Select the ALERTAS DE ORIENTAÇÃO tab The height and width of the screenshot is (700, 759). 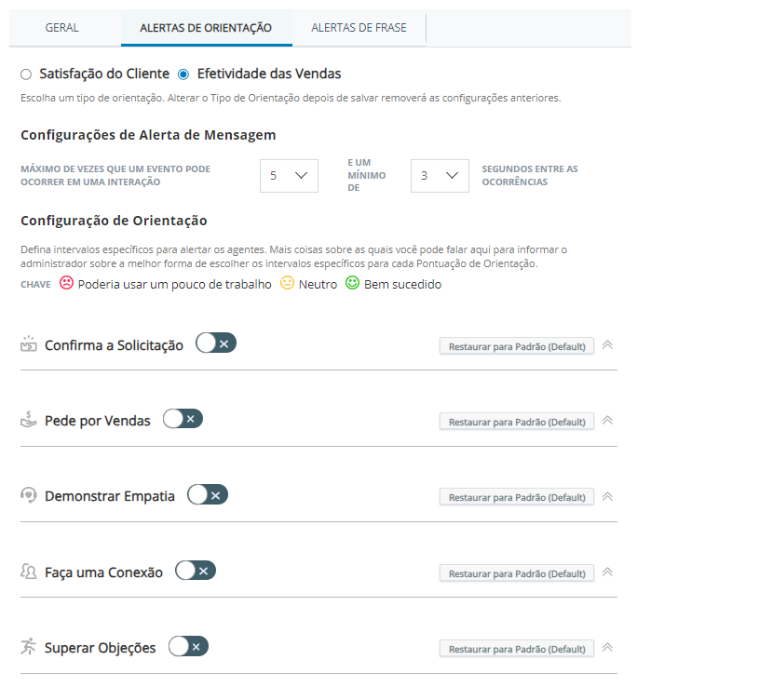click(x=206, y=28)
